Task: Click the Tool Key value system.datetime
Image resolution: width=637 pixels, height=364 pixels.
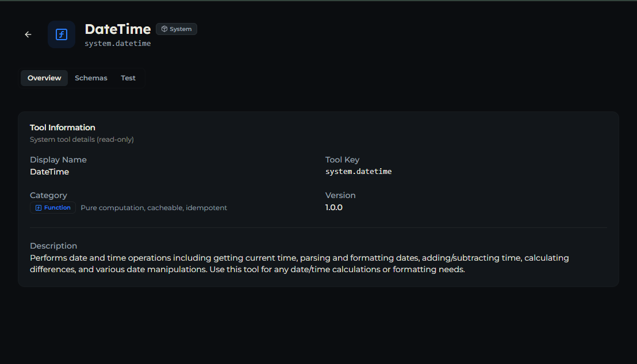Action: click(358, 171)
